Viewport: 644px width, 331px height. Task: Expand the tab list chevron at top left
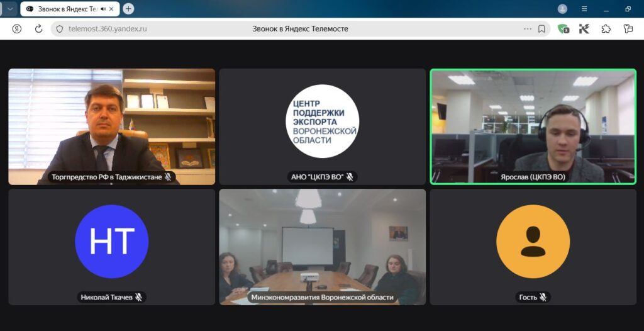click(x=10, y=9)
